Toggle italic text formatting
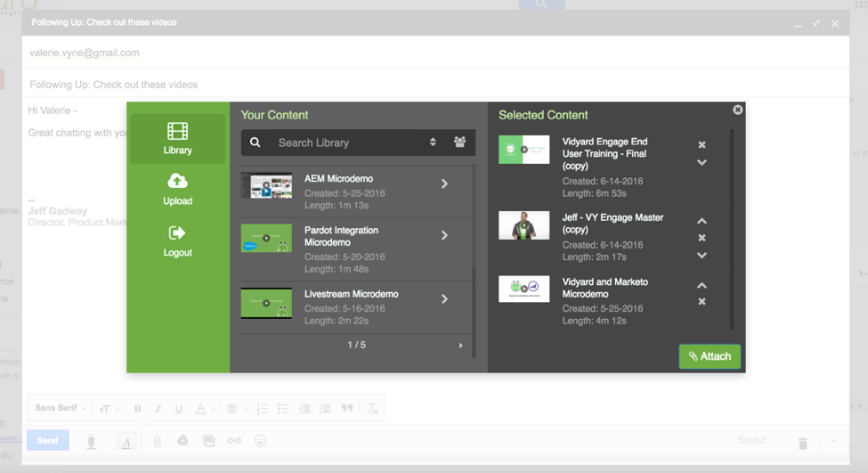 (x=158, y=409)
